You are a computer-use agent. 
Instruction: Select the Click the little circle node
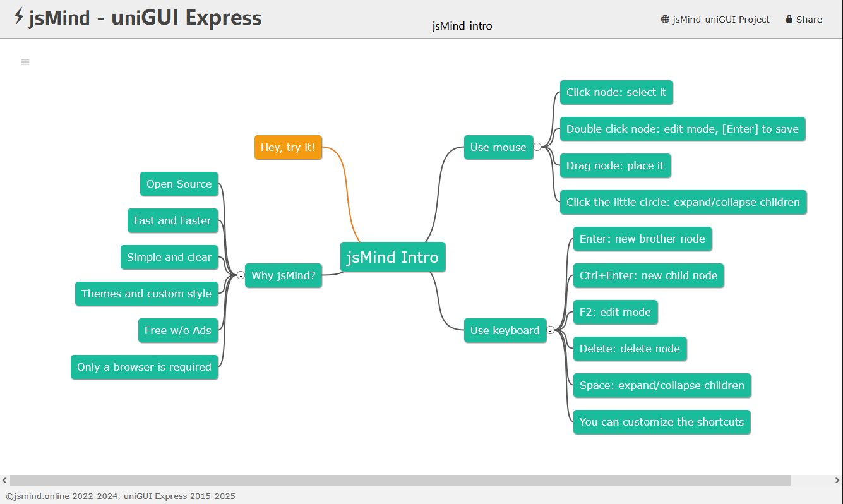click(x=683, y=202)
